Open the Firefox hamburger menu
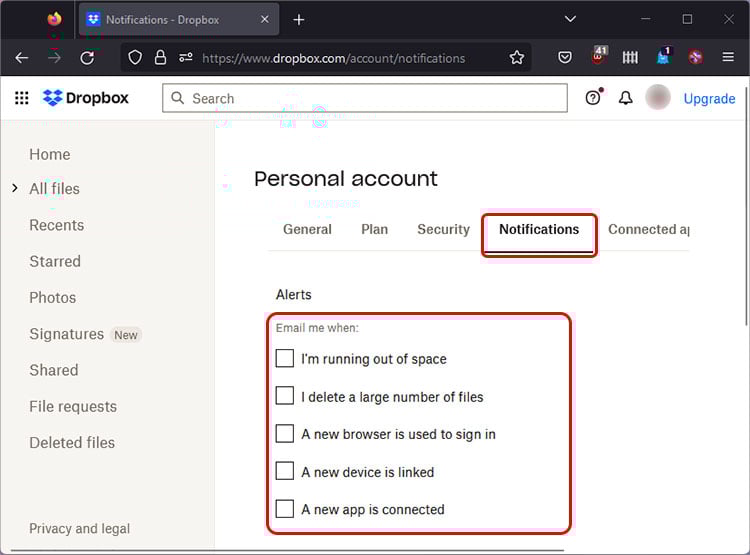The width and height of the screenshot is (750, 555). point(728,57)
